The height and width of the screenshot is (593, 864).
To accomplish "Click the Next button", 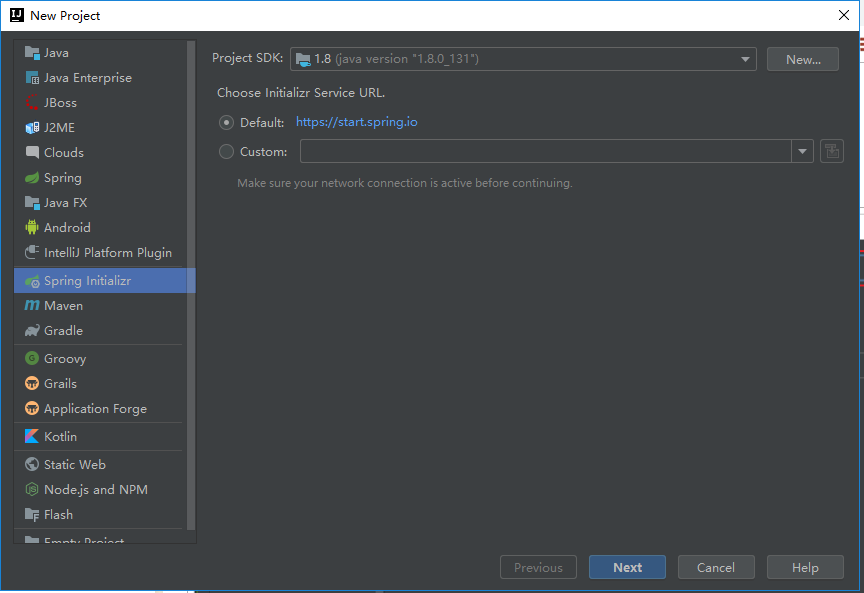I will 627,567.
